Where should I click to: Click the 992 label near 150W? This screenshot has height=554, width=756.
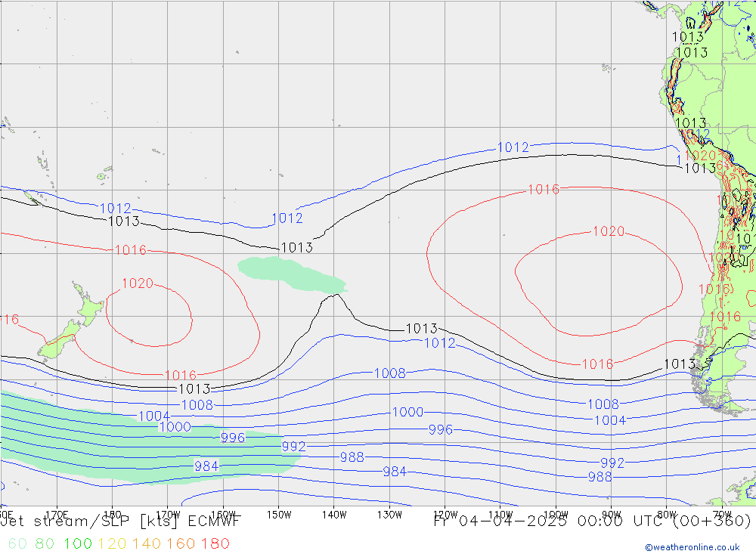click(293, 447)
